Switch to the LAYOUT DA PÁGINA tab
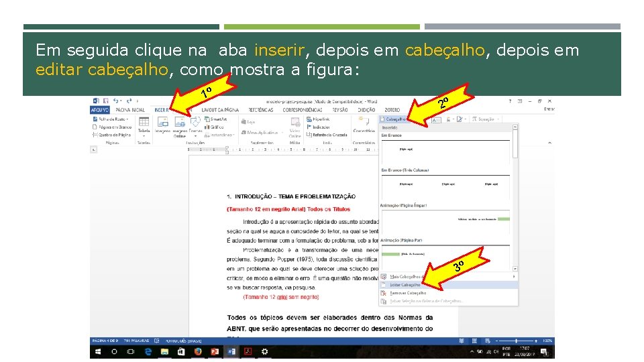644x362 pixels. pos(220,110)
